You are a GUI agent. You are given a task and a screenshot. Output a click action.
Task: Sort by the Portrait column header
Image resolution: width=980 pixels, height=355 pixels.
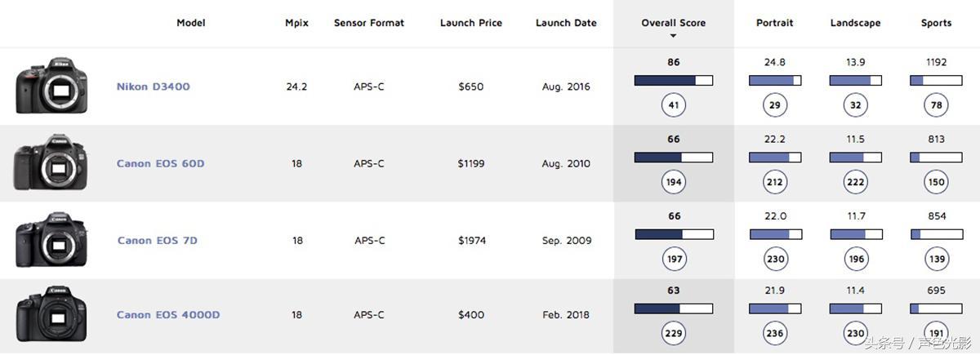point(775,23)
